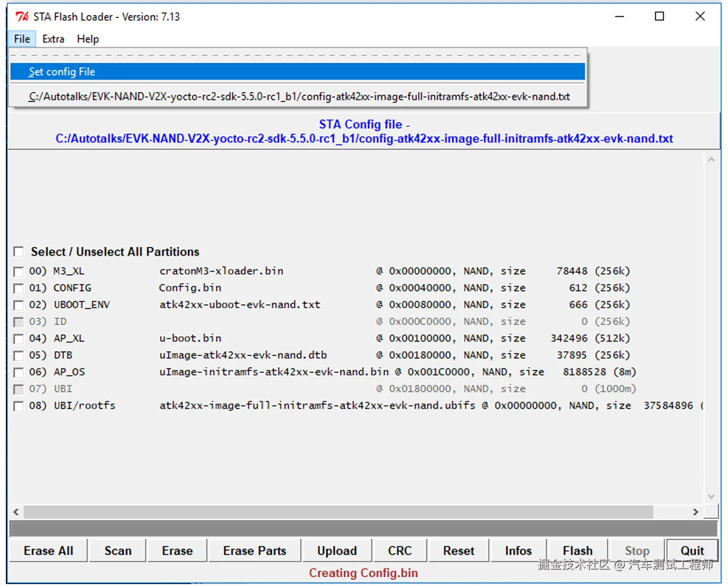Close the STA Flash Loader window
This screenshot has width=728, height=586.
700,17
